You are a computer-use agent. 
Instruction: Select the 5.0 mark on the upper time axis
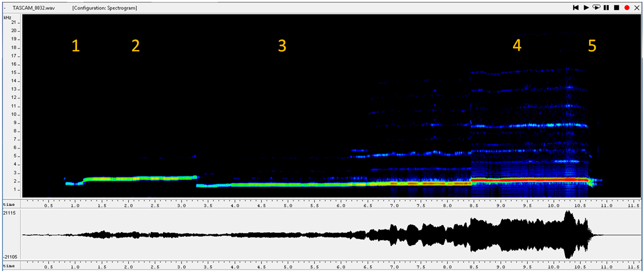288,206
